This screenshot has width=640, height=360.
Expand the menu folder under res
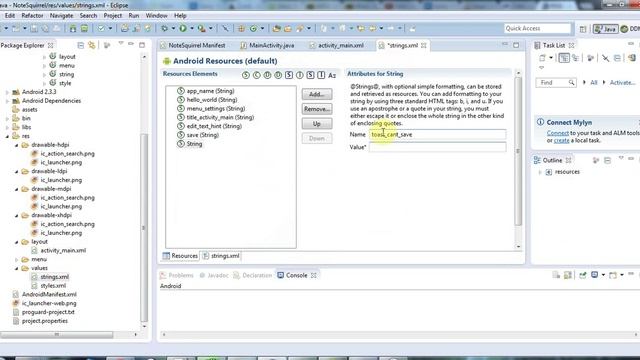(x=17, y=260)
